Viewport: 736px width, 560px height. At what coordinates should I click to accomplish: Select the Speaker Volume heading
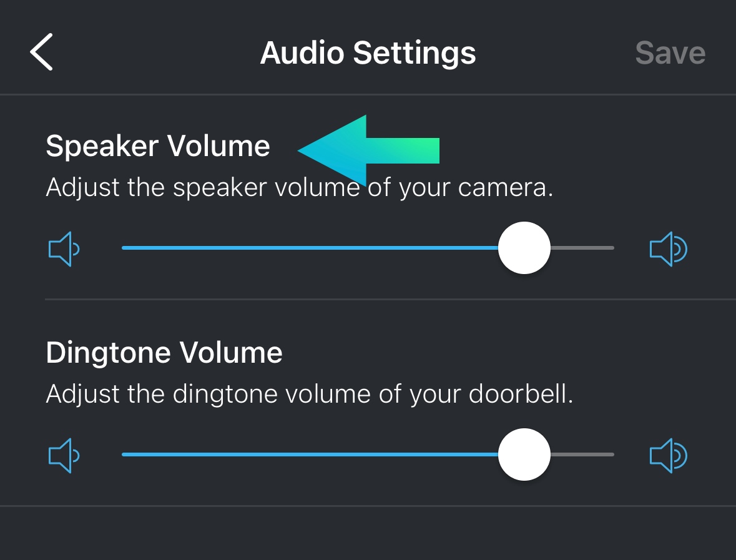click(x=158, y=146)
